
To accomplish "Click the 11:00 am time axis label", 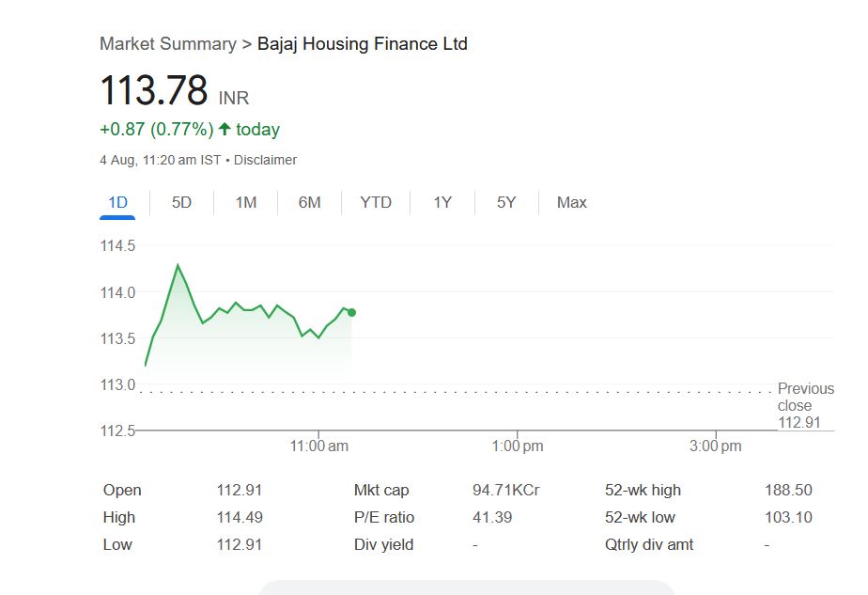I will (x=319, y=446).
